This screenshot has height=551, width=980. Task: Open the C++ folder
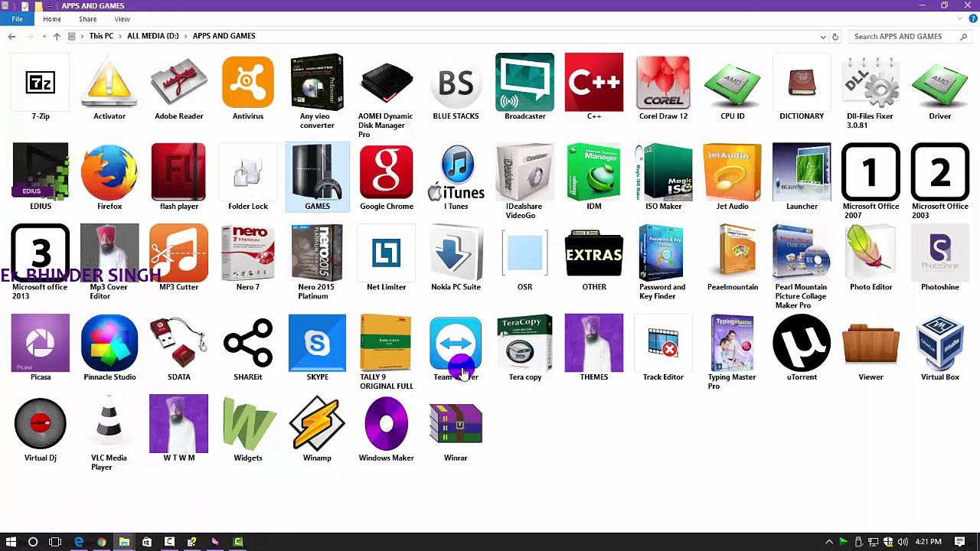tap(594, 86)
